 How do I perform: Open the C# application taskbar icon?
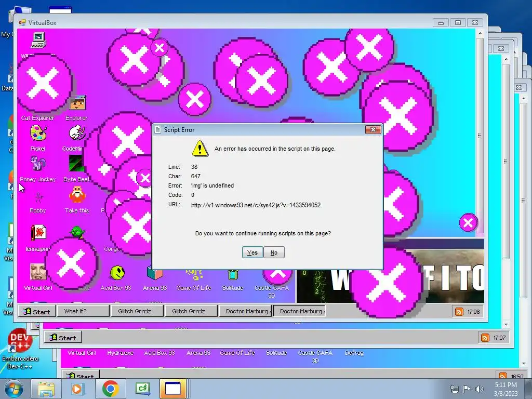pyautogui.click(x=142, y=389)
